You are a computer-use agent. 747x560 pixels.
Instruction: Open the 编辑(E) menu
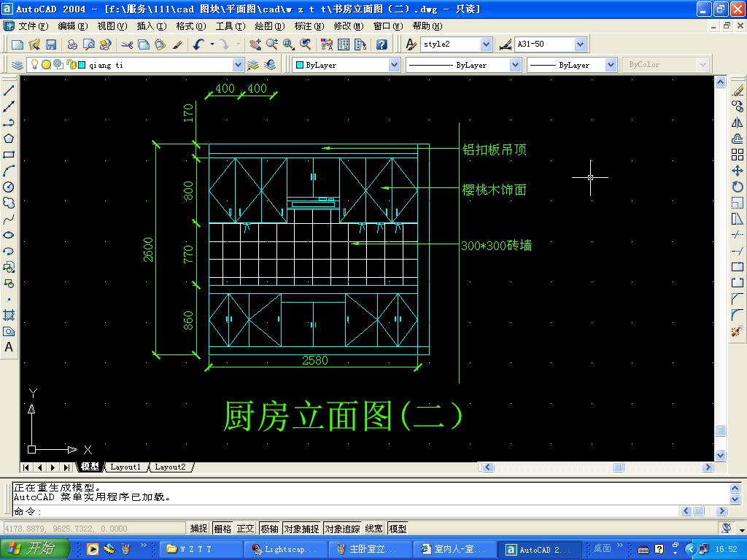(73, 26)
